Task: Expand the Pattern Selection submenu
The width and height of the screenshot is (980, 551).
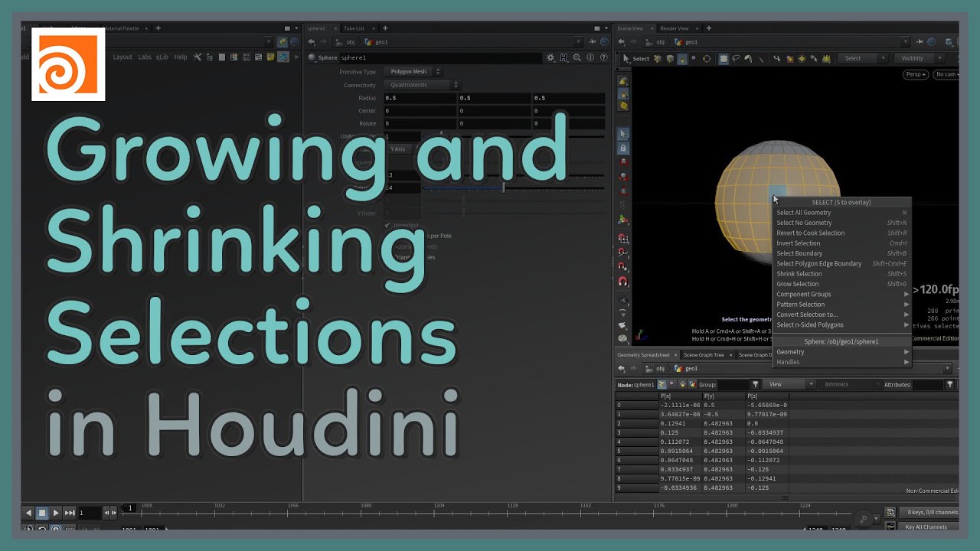Action: [x=841, y=305]
